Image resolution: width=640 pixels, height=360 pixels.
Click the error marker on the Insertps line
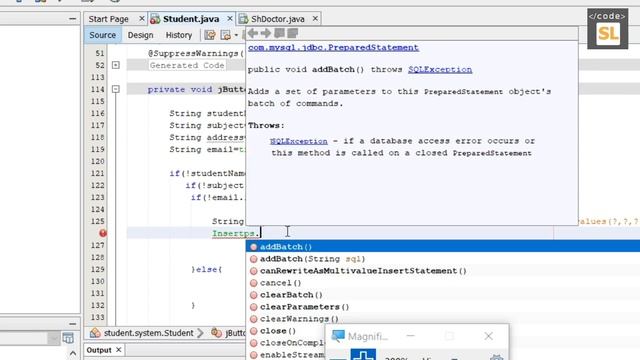(x=103, y=233)
